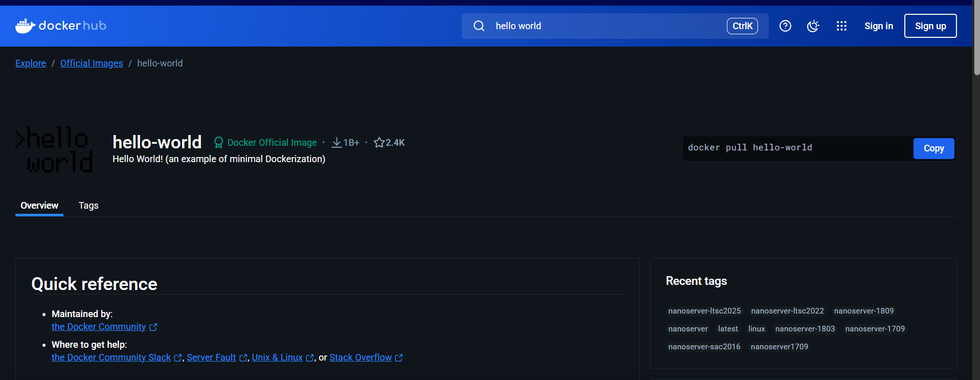The width and height of the screenshot is (980, 380).
Task: Open the apps grid menu
Action: pyautogui.click(x=841, y=26)
